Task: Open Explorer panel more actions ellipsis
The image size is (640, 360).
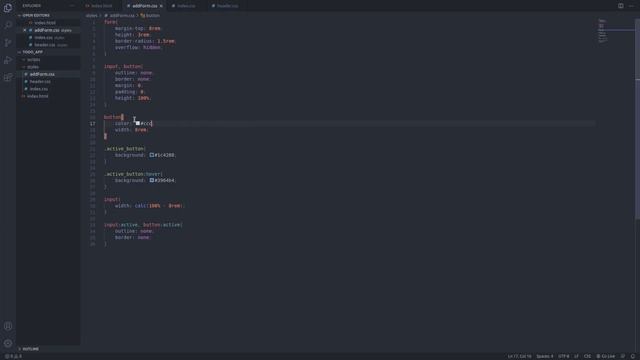Action: pos(72,6)
